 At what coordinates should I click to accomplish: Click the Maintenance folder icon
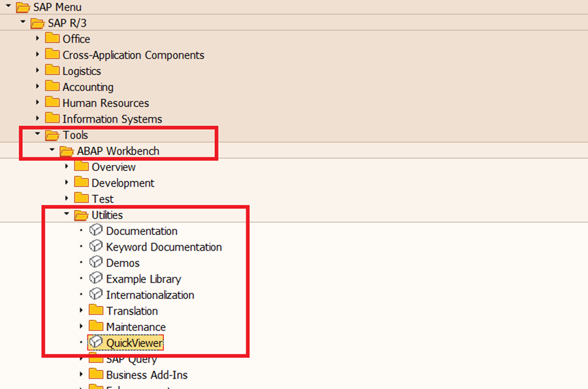pos(96,326)
